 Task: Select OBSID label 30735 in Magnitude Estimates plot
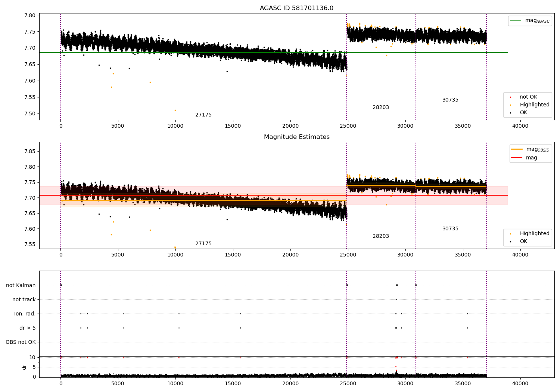[x=450, y=229]
